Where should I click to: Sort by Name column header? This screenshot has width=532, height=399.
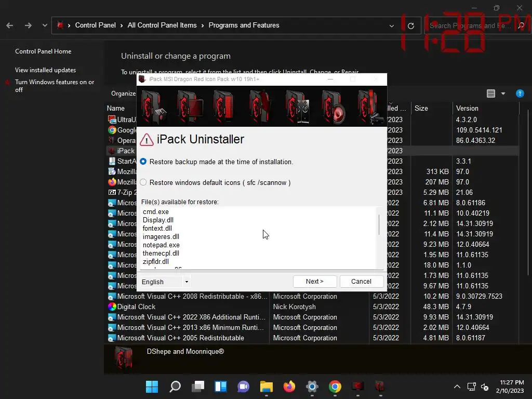click(x=116, y=109)
